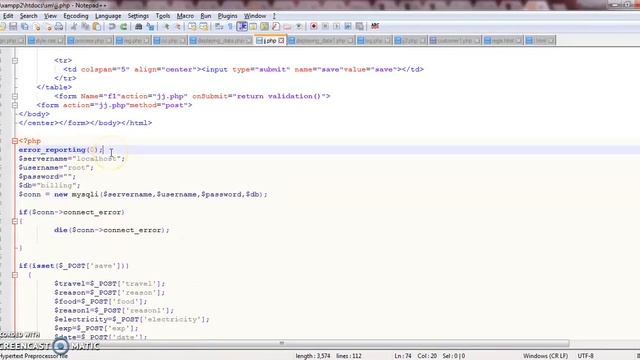Screen dimensions: 640x360
Task: Click the Save All toolbar icon
Action: pyautogui.click(x=25, y=27)
